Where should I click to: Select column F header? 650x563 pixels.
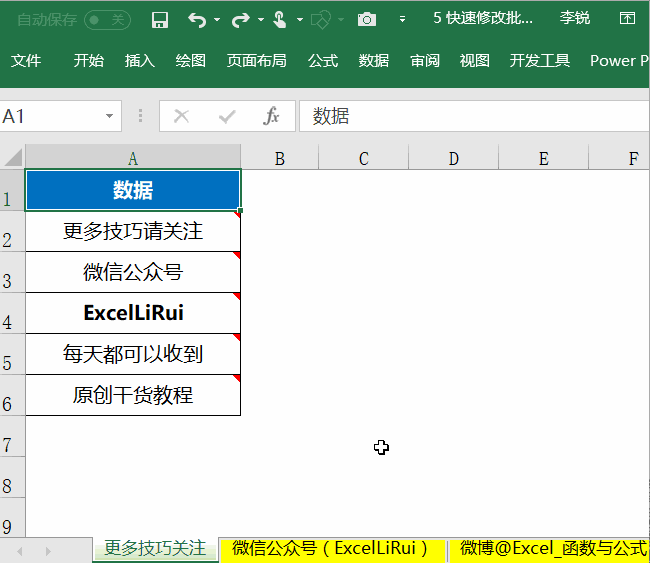coord(619,158)
